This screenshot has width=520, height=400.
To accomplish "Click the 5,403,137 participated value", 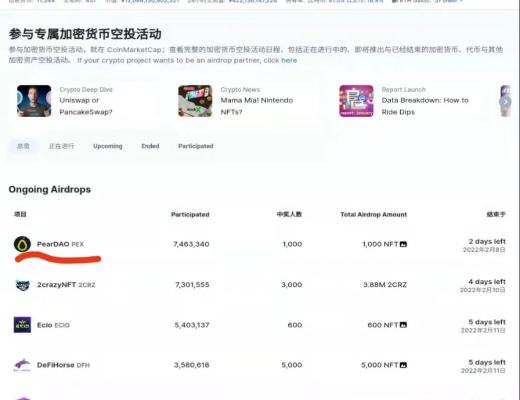I will pyautogui.click(x=192, y=325).
